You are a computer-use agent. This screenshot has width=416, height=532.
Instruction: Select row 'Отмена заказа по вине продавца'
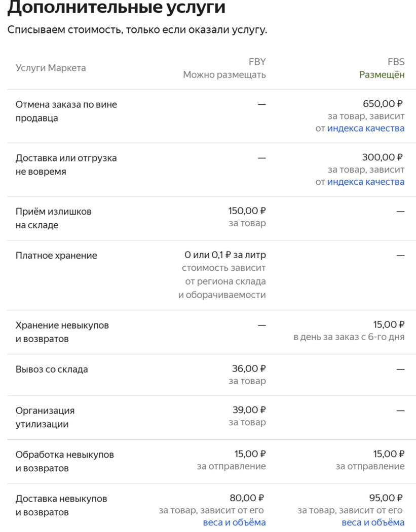(x=66, y=111)
